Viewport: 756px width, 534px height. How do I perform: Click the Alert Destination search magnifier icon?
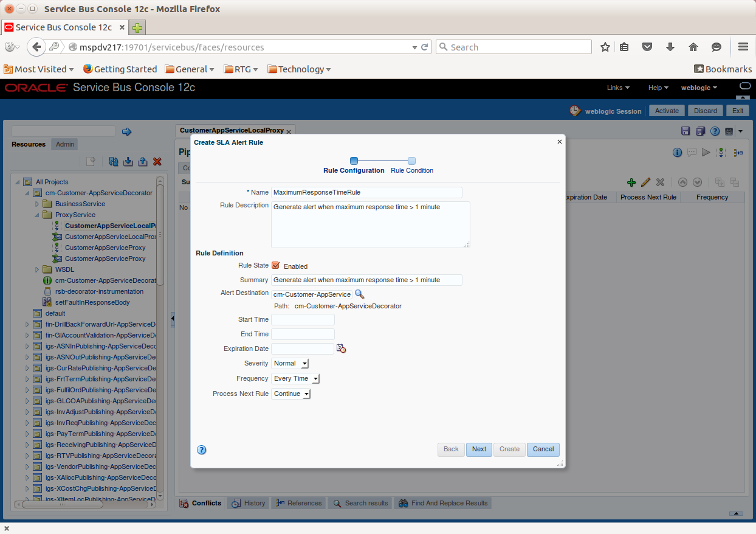pyautogui.click(x=359, y=294)
